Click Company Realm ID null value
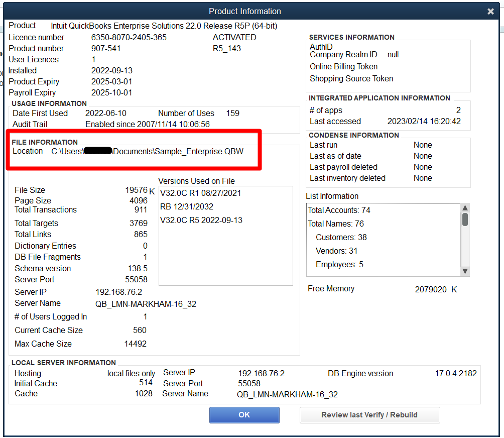 coord(393,55)
